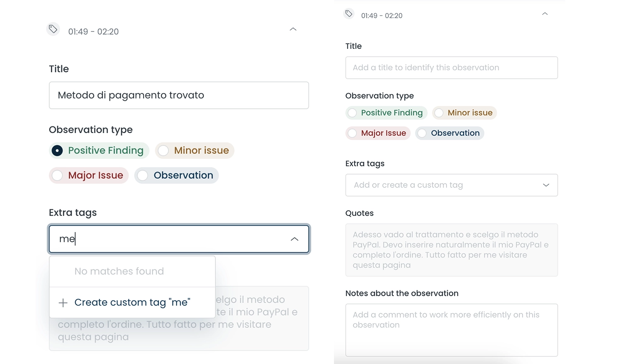Viewport: 629px width, 364px height.
Task: Click the right panel Quotes text box
Action: click(451, 250)
